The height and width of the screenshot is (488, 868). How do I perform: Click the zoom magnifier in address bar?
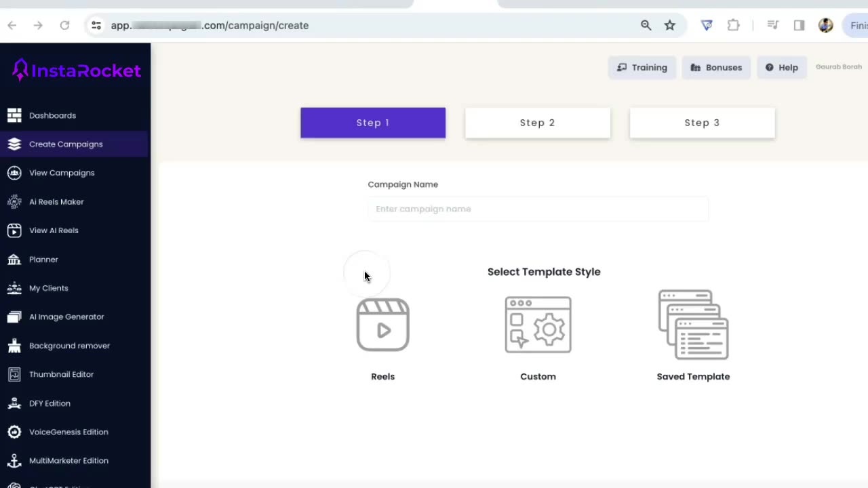tap(646, 25)
